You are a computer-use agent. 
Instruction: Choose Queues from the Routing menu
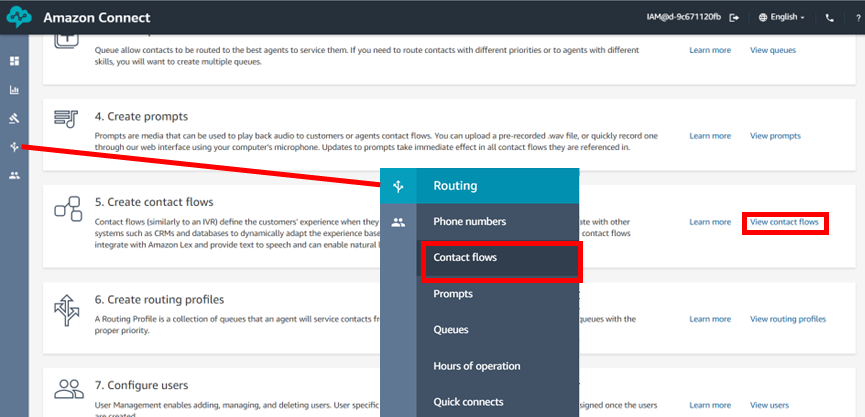(x=450, y=330)
